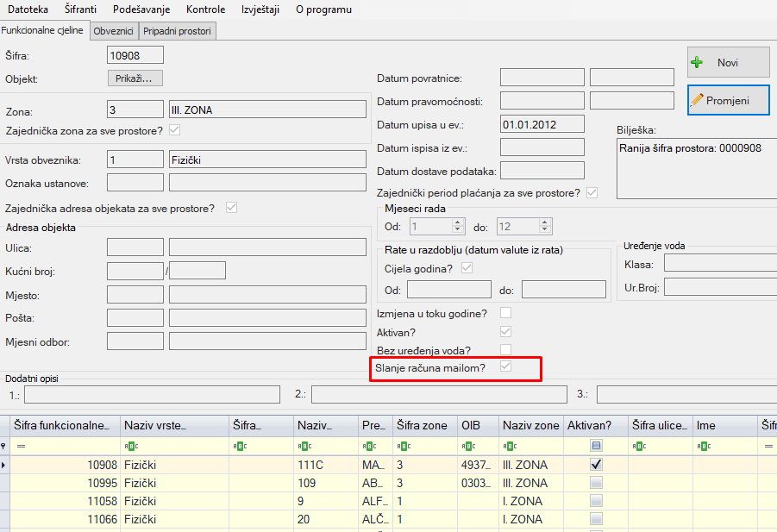
Task: Click the filter icon under Ime column
Action: (704, 446)
